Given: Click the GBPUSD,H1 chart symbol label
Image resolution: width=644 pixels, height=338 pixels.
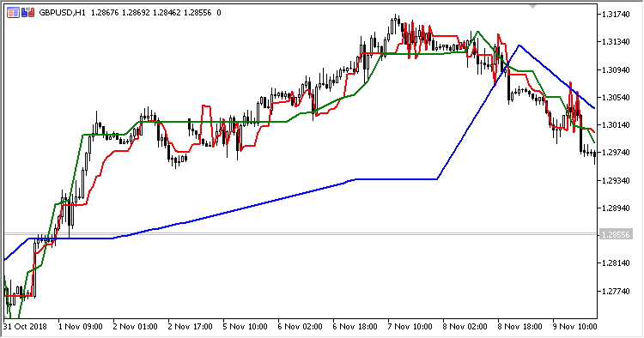Looking at the screenshot, I should pyautogui.click(x=63, y=13).
